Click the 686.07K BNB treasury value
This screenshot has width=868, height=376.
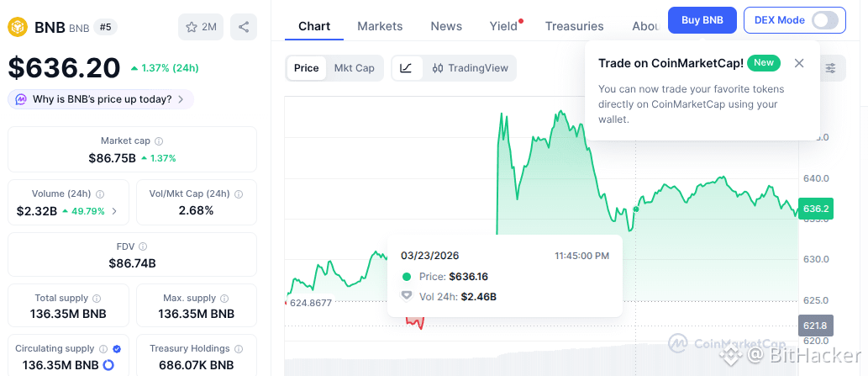(196, 365)
